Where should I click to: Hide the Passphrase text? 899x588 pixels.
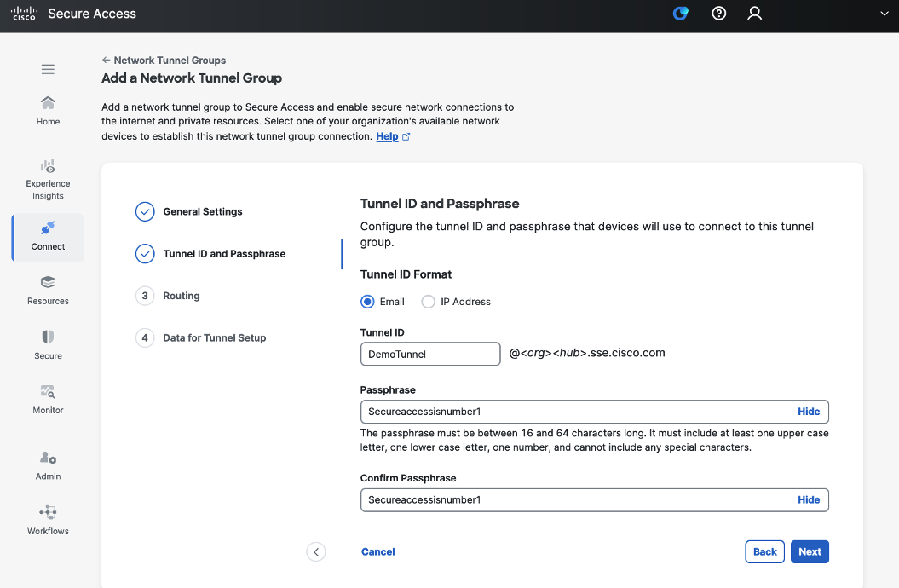click(809, 412)
